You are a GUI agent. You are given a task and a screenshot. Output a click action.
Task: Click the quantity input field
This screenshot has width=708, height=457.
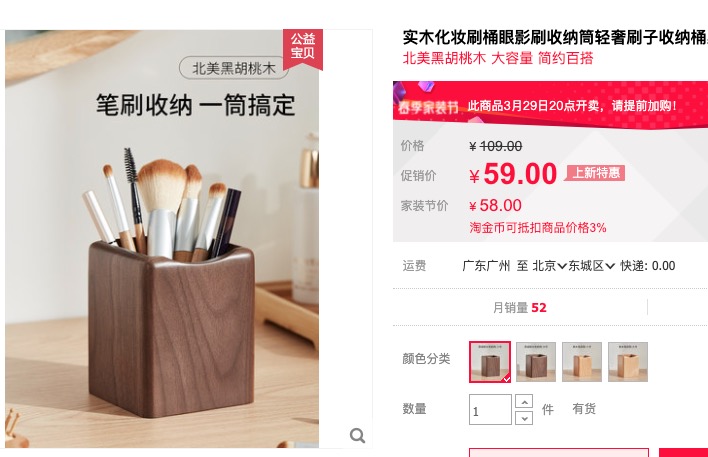(x=490, y=409)
